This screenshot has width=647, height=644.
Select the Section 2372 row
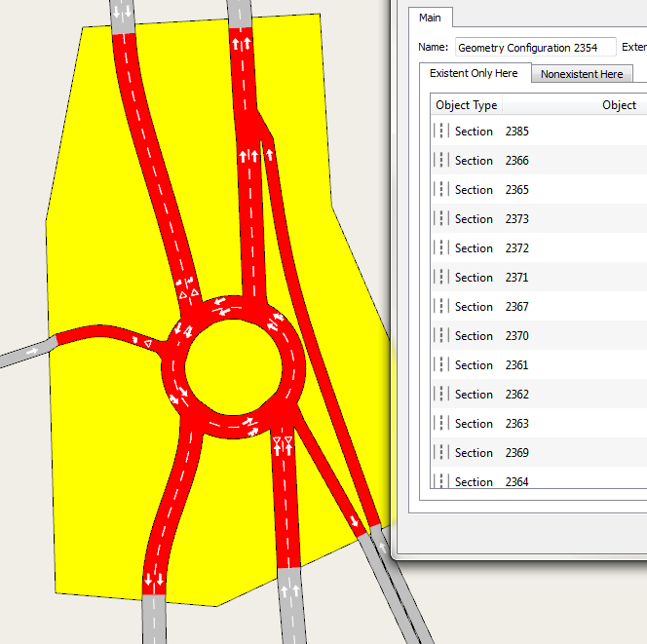(x=516, y=248)
